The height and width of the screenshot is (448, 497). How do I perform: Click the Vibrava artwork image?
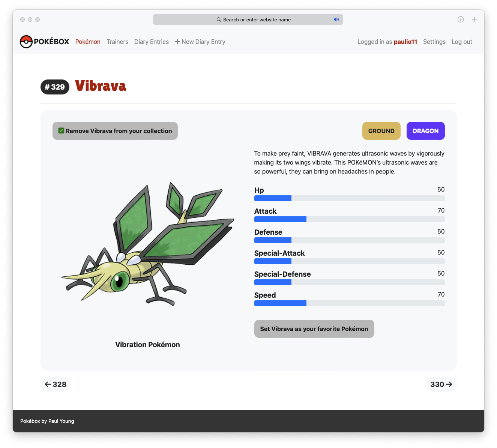coord(148,244)
